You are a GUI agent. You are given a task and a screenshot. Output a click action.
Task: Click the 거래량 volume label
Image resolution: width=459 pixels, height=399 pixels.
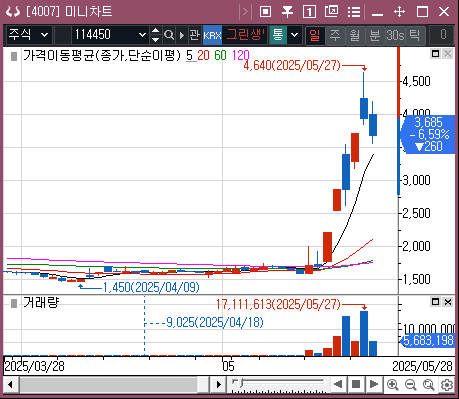click(x=41, y=303)
